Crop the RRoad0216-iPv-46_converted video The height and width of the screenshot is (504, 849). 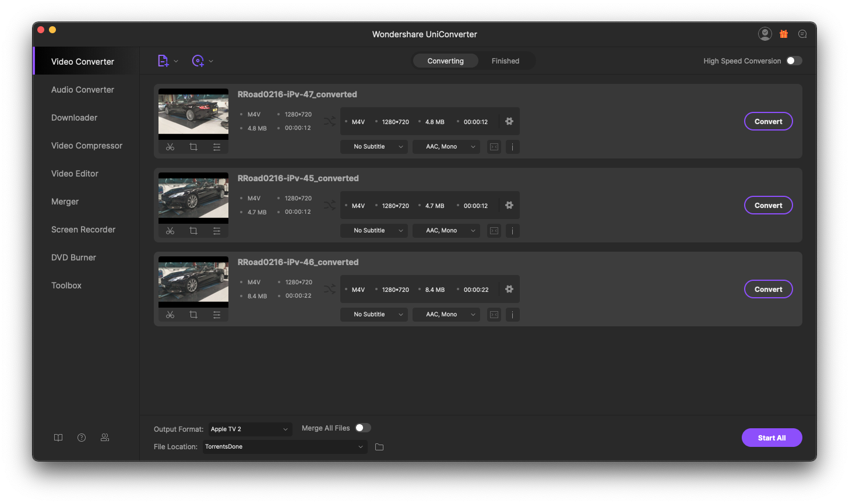pyautogui.click(x=193, y=315)
